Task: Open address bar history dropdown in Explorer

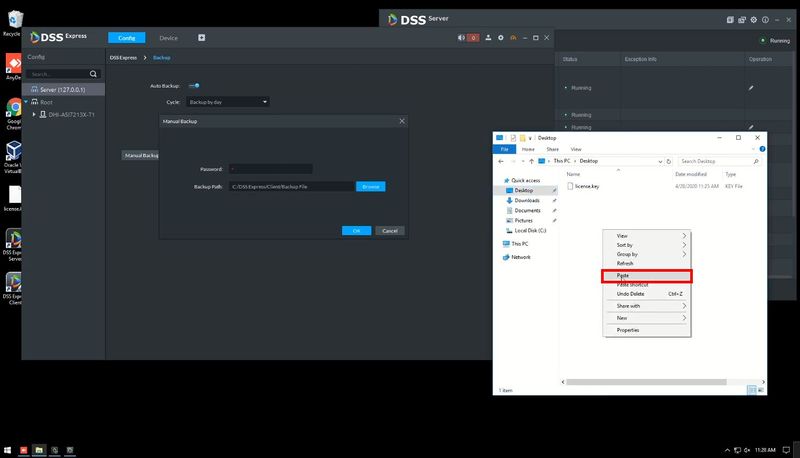Action: [660, 161]
